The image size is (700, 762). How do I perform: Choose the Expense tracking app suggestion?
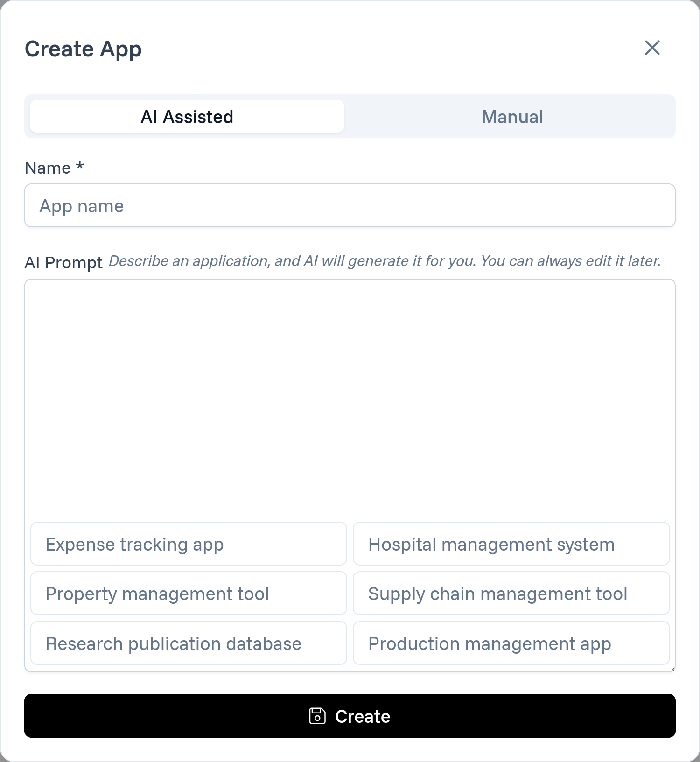[189, 544]
